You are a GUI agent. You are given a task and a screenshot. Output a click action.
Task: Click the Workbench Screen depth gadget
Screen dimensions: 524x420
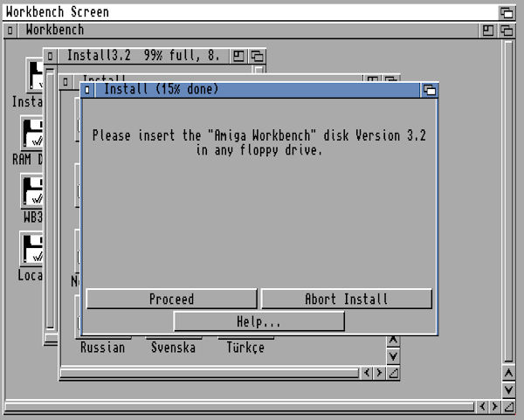tap(507, 12)
